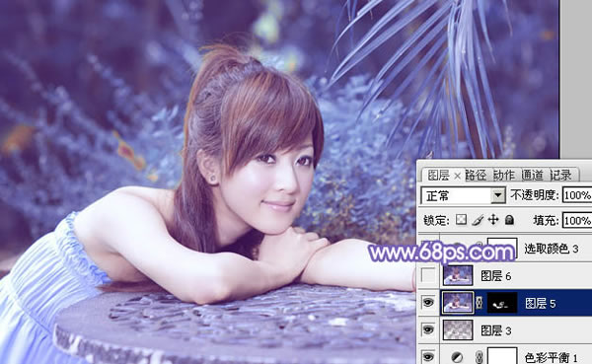
Task: Open the 正常 blend mode dropdown
Action: 464,195
